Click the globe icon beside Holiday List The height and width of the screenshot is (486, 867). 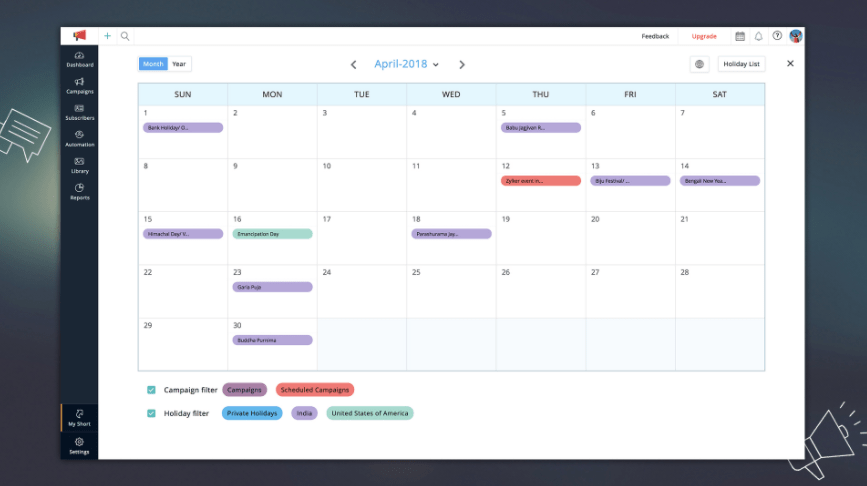point(699,64)
